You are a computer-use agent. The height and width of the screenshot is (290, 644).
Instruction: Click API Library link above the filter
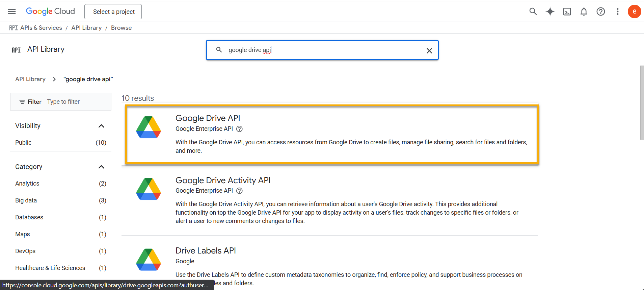coord(30,79)
